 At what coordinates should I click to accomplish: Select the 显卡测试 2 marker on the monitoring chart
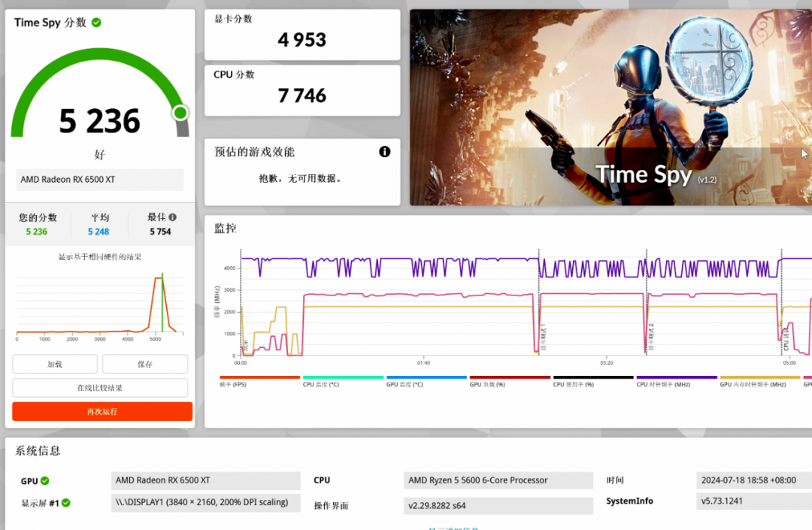651,337
